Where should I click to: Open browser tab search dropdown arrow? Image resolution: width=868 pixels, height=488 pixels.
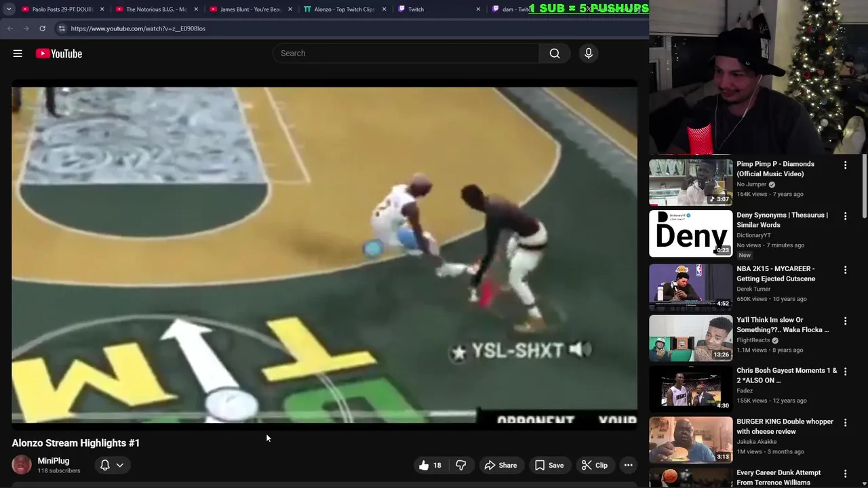click(x=9, y=9)
